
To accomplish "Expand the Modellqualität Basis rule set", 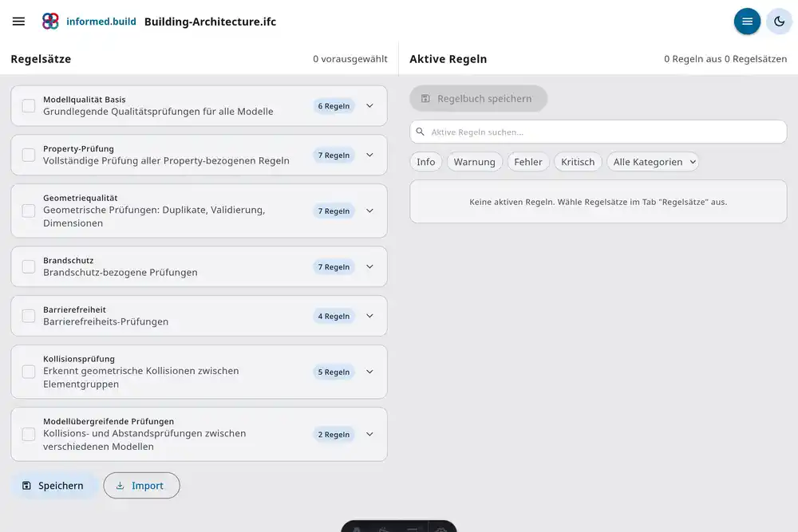I will 370,106.
